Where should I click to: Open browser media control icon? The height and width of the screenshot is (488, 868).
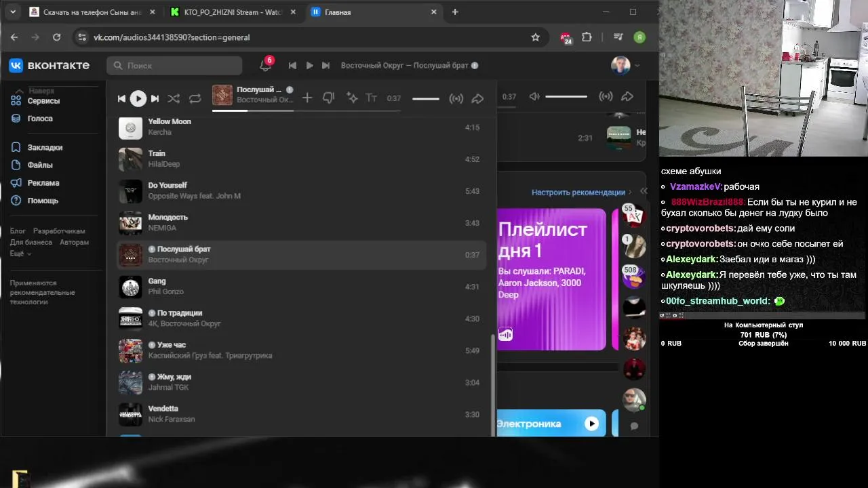click(x=618, y=37)
